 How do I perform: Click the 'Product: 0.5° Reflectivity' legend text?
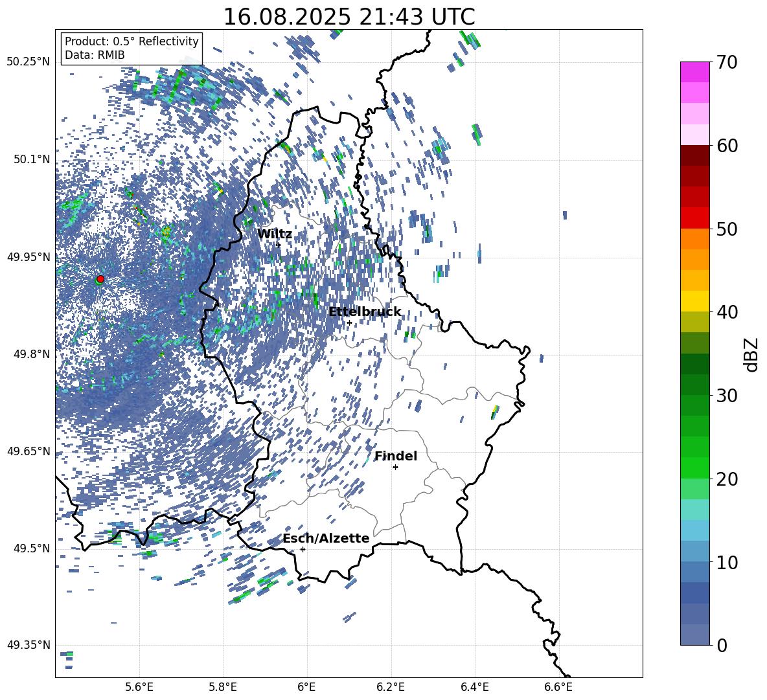(132, 41)
